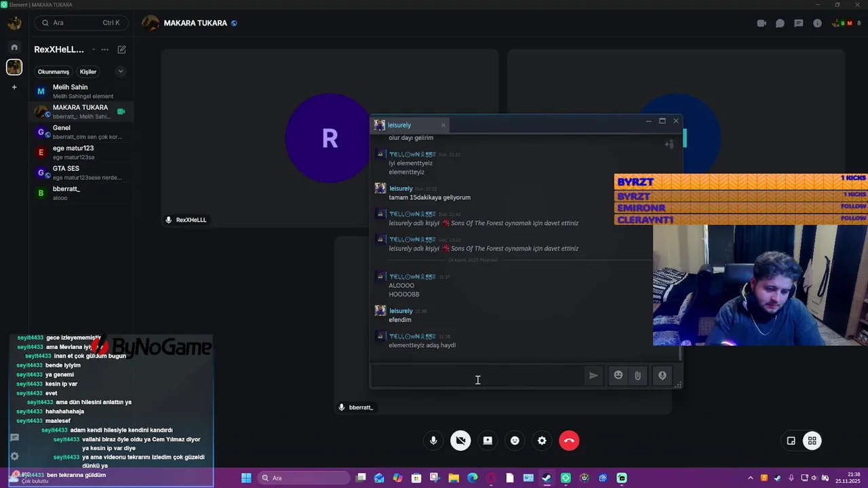This screenshot has width=868, height=488.
Task: Click MAKARA TUKARA room header title
Action: [x=195, y=23]
